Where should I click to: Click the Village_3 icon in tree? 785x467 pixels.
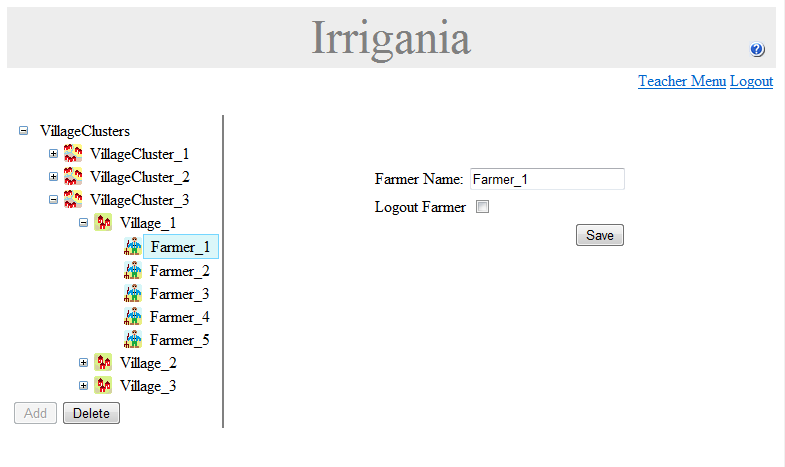pos(103,386)
